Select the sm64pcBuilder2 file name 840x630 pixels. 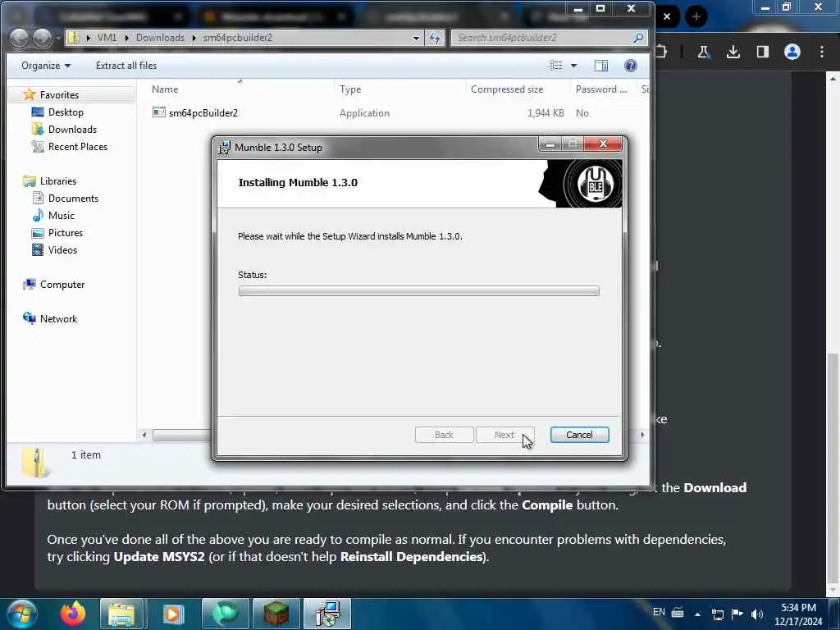(x=203, y=113)
